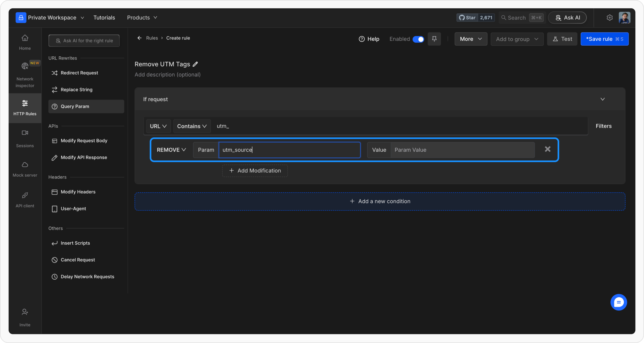
Task: Open the Add to group dropdown
Action: (x=517, y=39)
